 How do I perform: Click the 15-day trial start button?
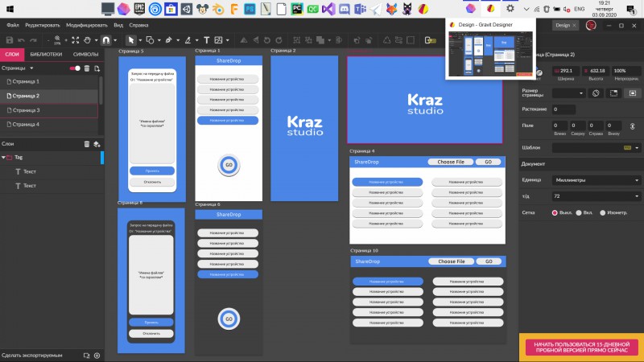[x=581, y=348]
